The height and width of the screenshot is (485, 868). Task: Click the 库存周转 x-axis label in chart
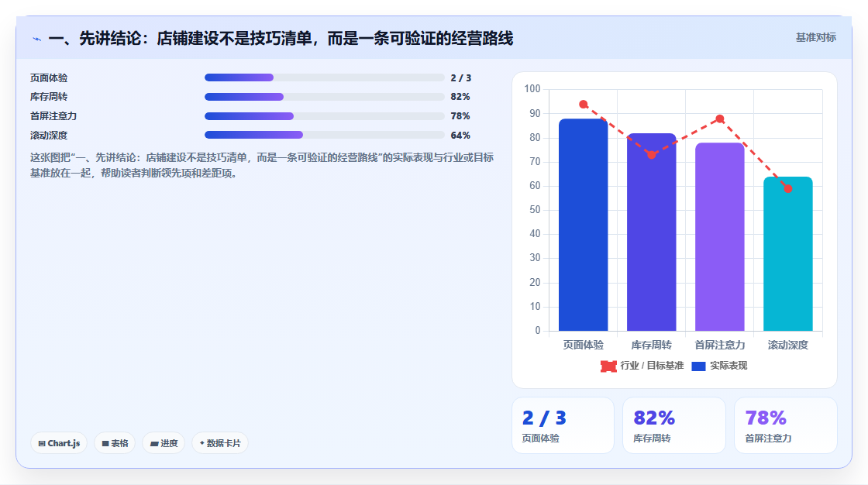point(652,345)
